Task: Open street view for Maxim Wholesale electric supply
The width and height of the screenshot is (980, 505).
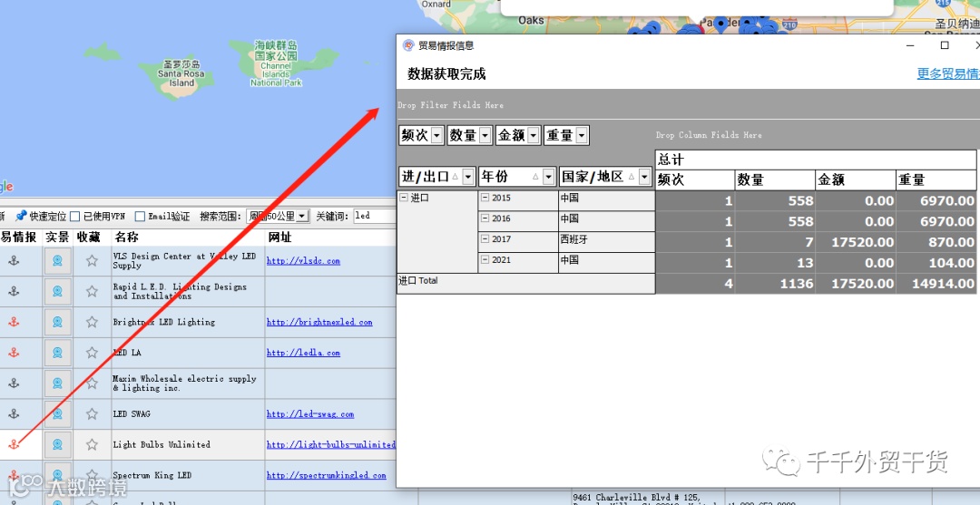Action: coord(57,383)
